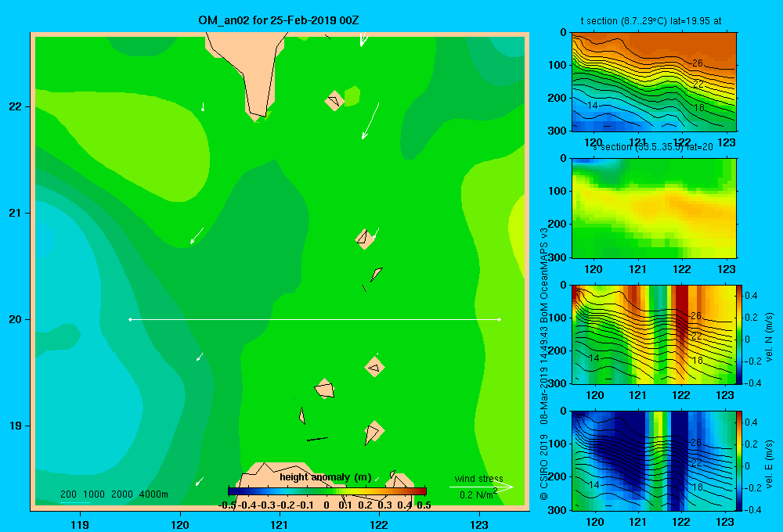The width and height of the screenshot is (783, 532).
Task: Click the -0.5 tick on height anomaly bar
Action: [x=227, y=505]
